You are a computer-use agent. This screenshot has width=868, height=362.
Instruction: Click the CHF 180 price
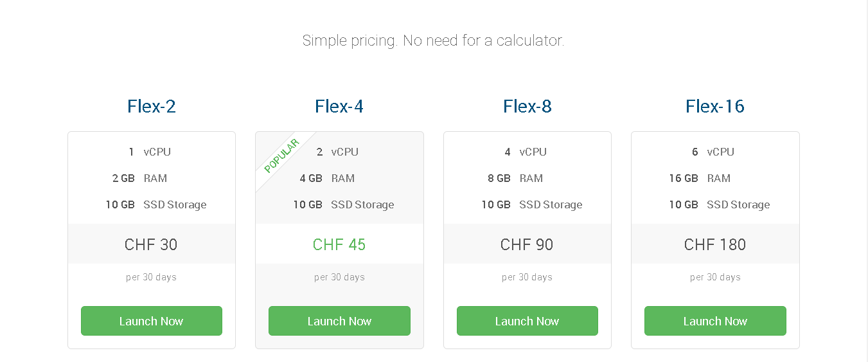click(x=715, y=244)
